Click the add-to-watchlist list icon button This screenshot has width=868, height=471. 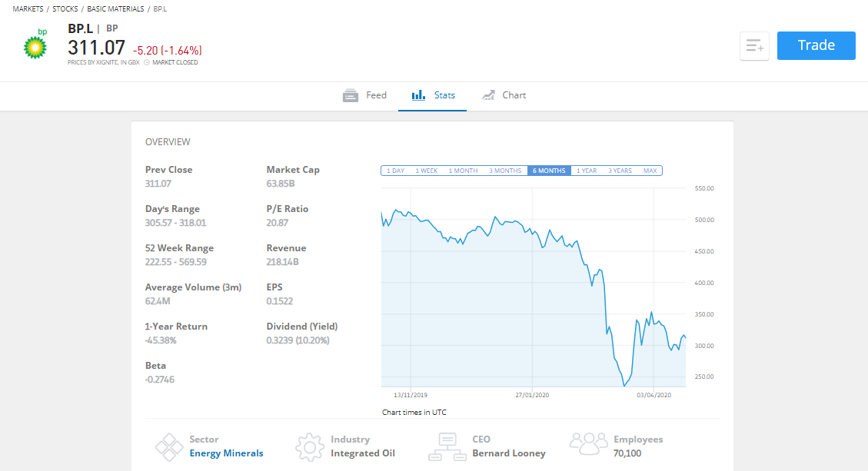tap(754, 45)
